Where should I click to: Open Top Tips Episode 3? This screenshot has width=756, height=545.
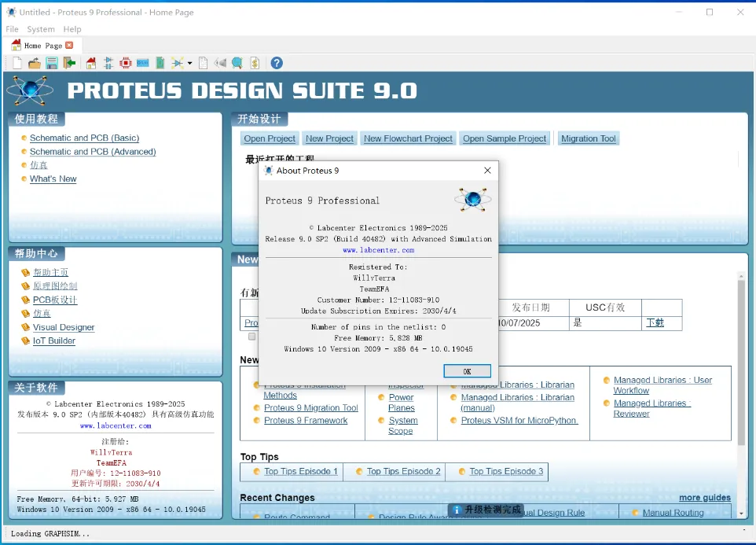coord(506,471)
